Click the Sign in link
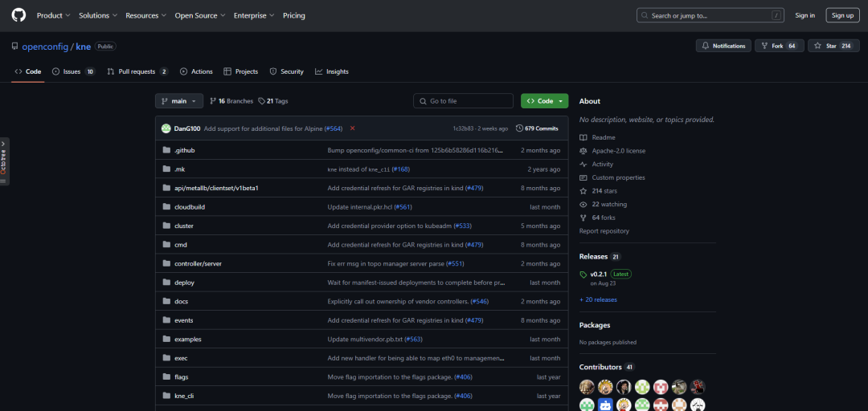Screen dimensions: 868x411 [x=805, y=15]
